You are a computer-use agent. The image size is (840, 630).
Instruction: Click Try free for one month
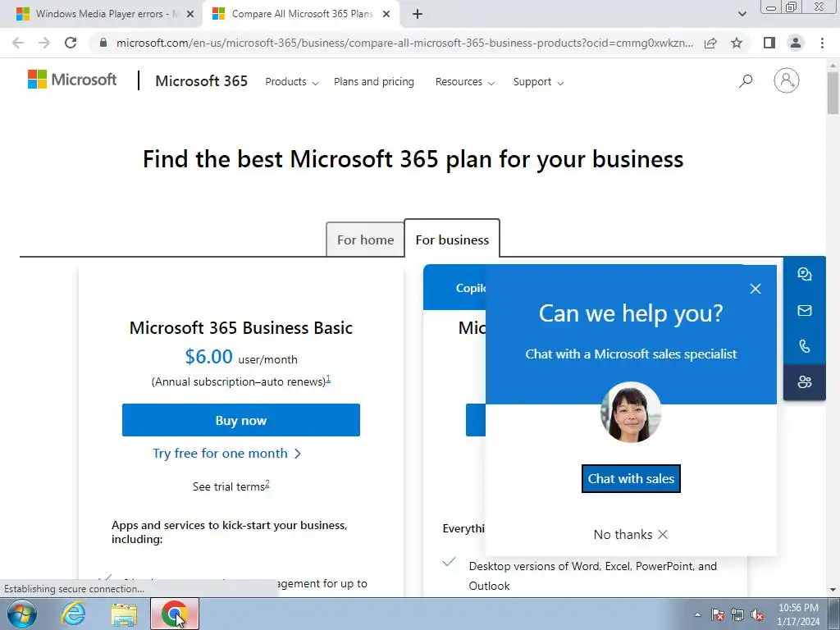click(x=227, y=453)
